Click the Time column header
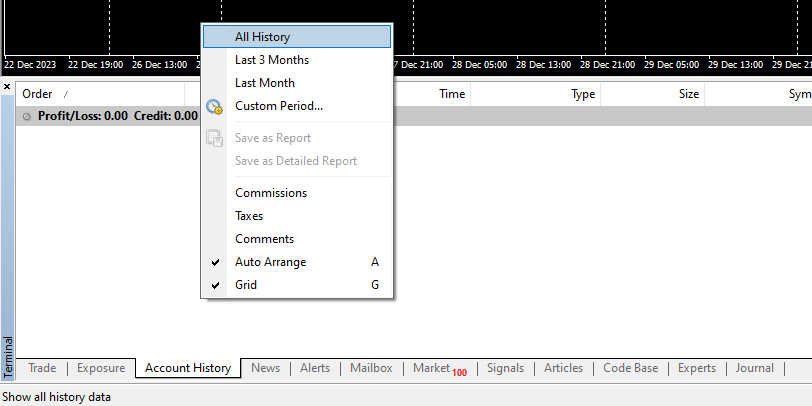The width and height of the screenshot is (812, 406). (452, 94)
